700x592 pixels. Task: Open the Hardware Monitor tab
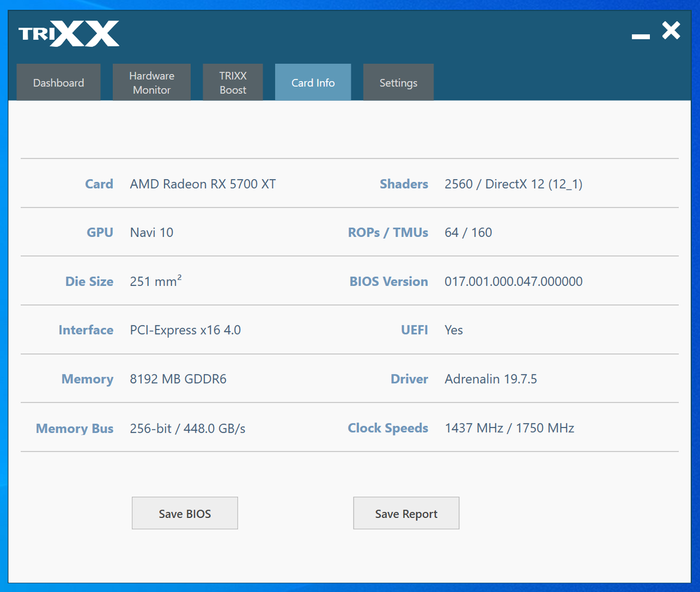pos(151,82)
